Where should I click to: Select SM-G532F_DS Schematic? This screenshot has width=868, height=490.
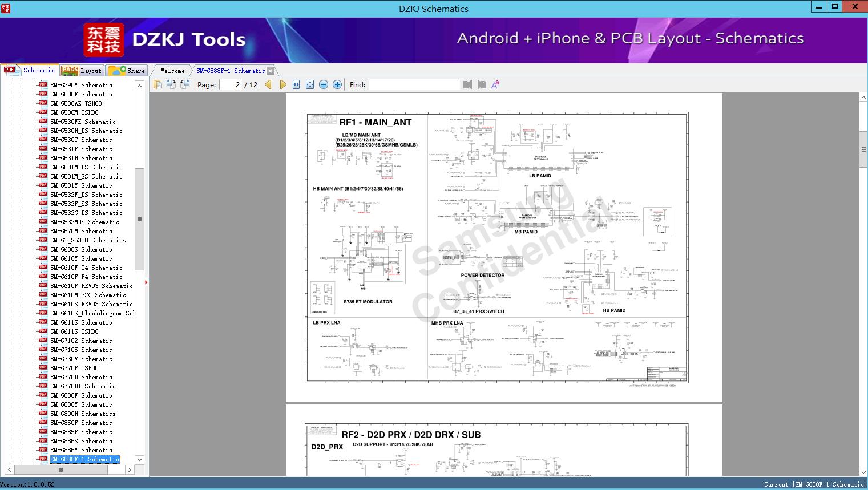click(x=86, y=195)
